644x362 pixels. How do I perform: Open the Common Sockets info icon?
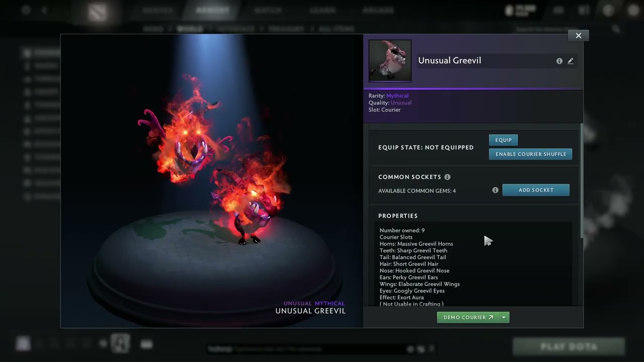[447, 177]
